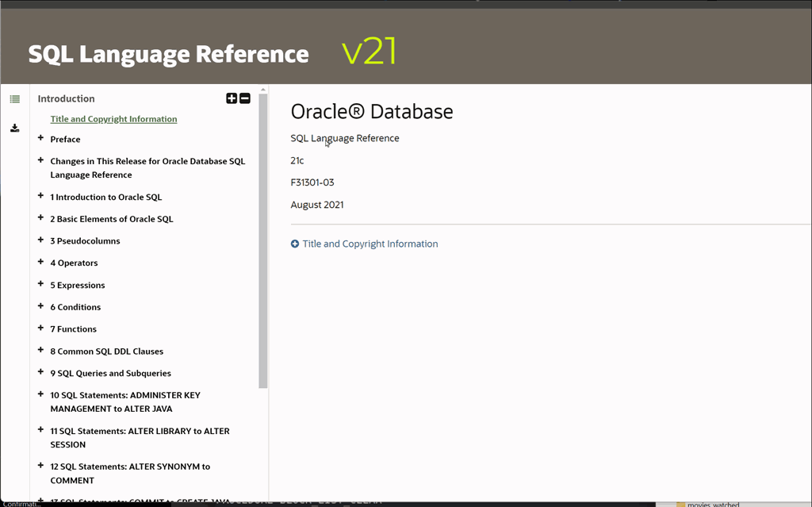Click the collapse all minus icon
Screen dimensions: 812x507
click(245, 98)
